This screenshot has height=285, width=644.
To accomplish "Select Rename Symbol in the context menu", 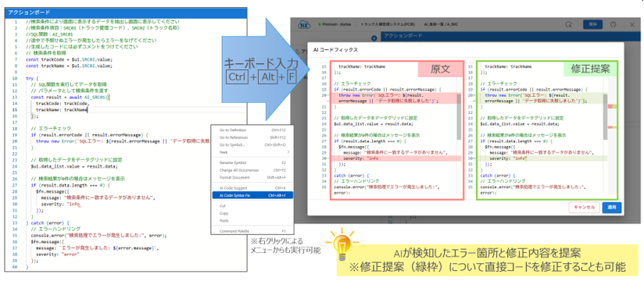I will click(x=252, y=162).
